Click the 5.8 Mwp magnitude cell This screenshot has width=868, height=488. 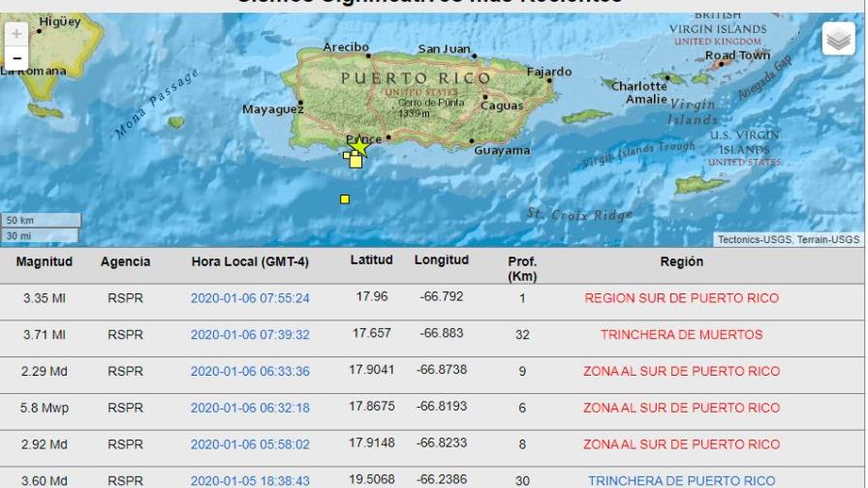[x=45, y=408]
